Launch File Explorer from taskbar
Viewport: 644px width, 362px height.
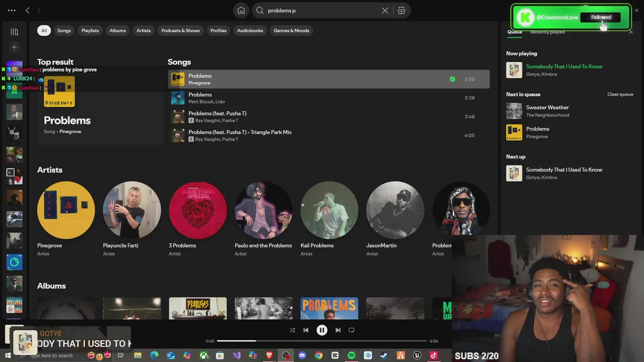[x=137, y=355]
